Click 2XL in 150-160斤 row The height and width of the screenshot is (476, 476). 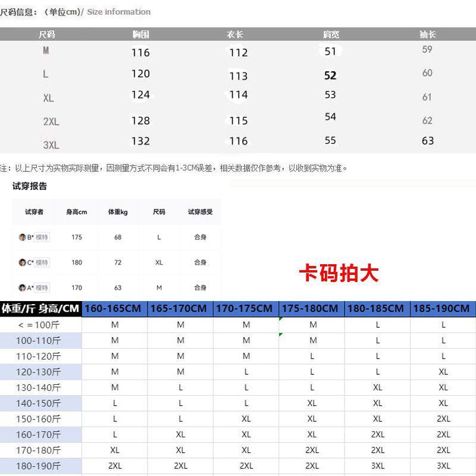click(x=443, y=419)
